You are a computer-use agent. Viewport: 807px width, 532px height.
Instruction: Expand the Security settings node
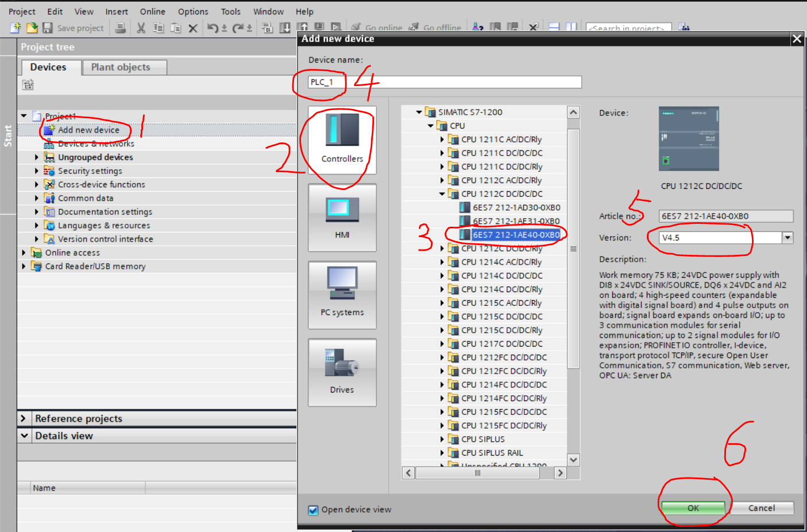click(37, 171)
